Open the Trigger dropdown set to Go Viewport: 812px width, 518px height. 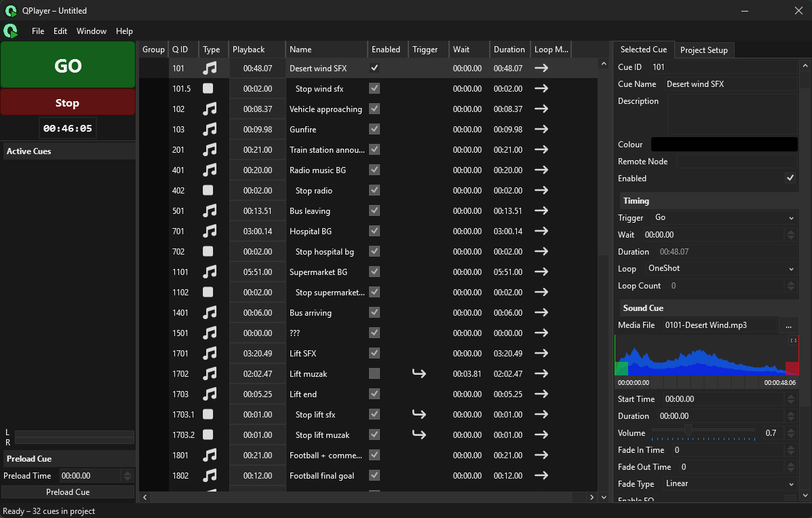pyautogui.click(x=723, y=218)
